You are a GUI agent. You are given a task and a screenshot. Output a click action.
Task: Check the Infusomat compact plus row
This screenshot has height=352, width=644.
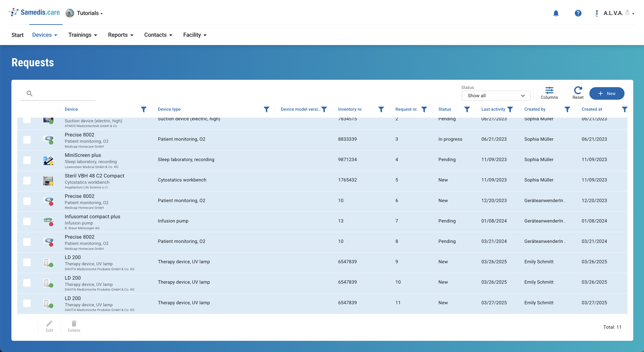pos(27,221)
